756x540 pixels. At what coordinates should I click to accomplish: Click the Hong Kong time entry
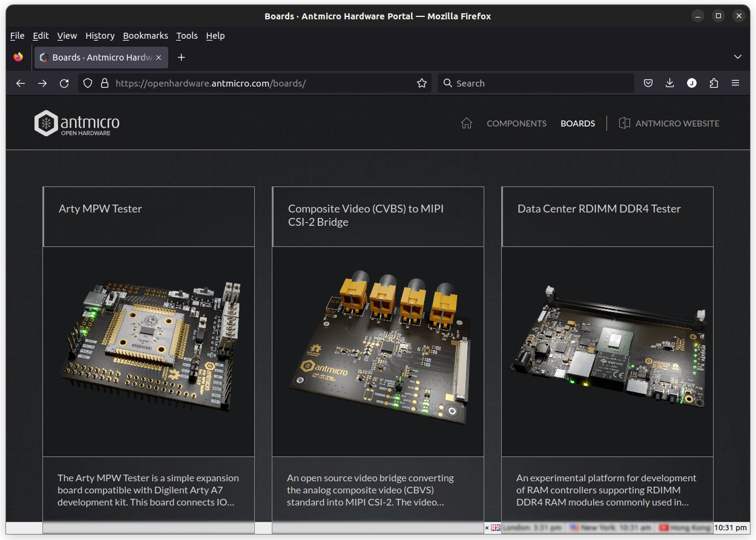pyautogui.click(x=685, y=528)
